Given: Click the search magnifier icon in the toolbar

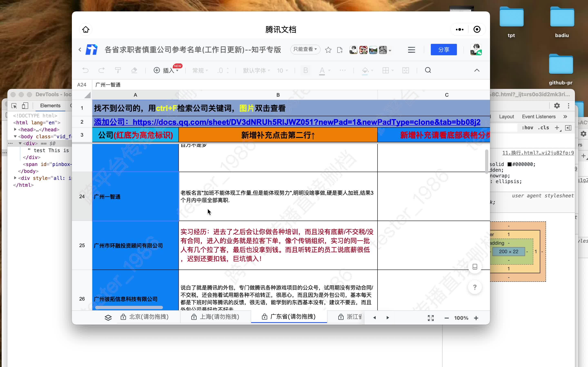Looking at the screenshot, I should coord(428,70).
